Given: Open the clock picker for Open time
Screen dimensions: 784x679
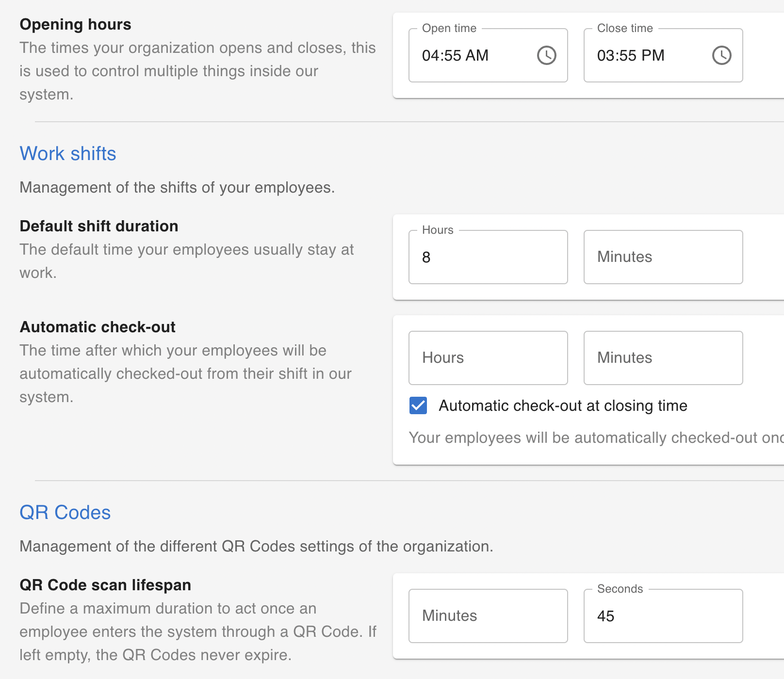Looking at the screenshot, I should pos(546,55).
